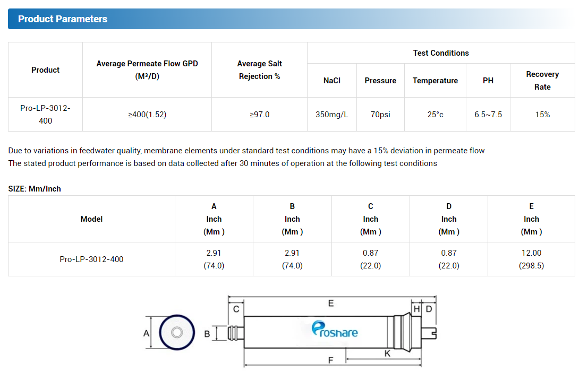Click the "0.87 (22.0)" cell under column D
The image size is (588, 374).
pyautogui.click(x=449, y=259)
